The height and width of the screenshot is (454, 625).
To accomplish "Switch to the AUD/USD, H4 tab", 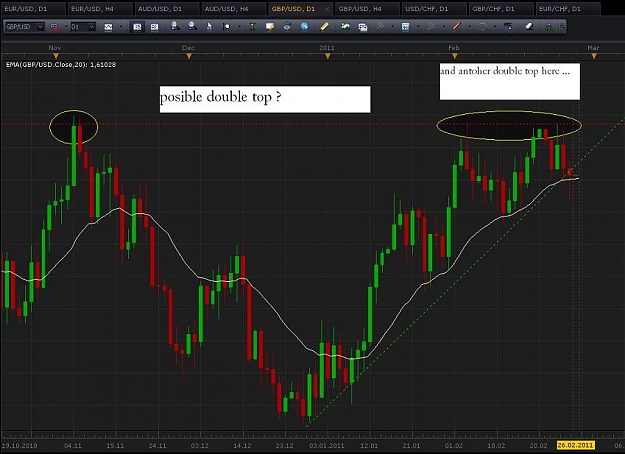I will point(234,8).
